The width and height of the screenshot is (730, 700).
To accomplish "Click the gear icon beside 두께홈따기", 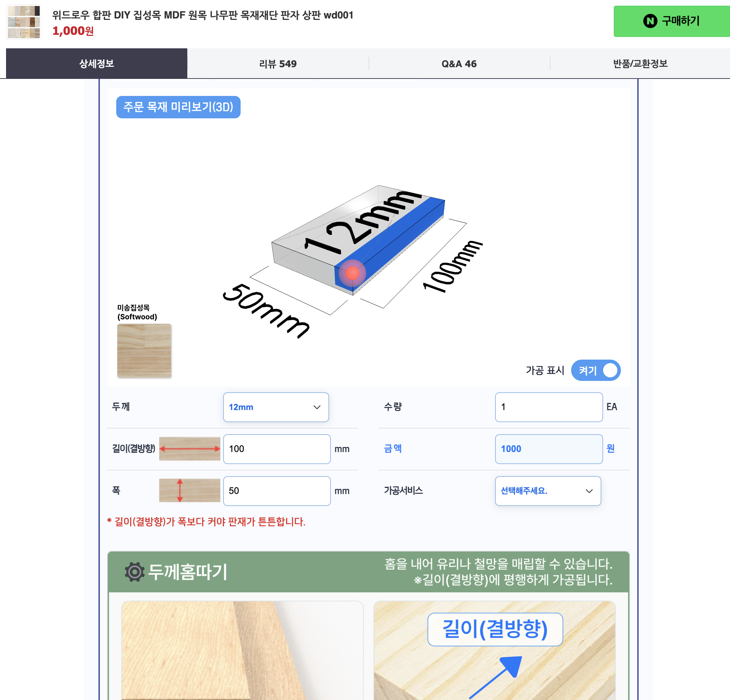I will point(134,571).
